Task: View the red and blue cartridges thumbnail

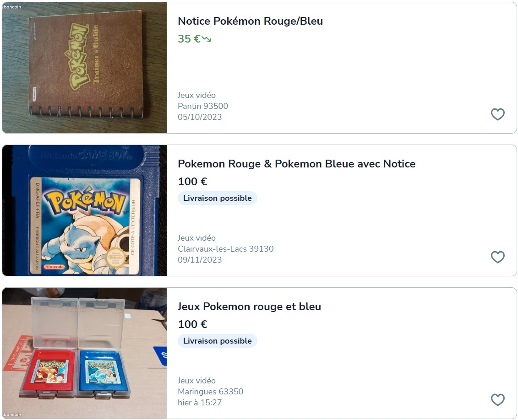Action: point(85,353)
